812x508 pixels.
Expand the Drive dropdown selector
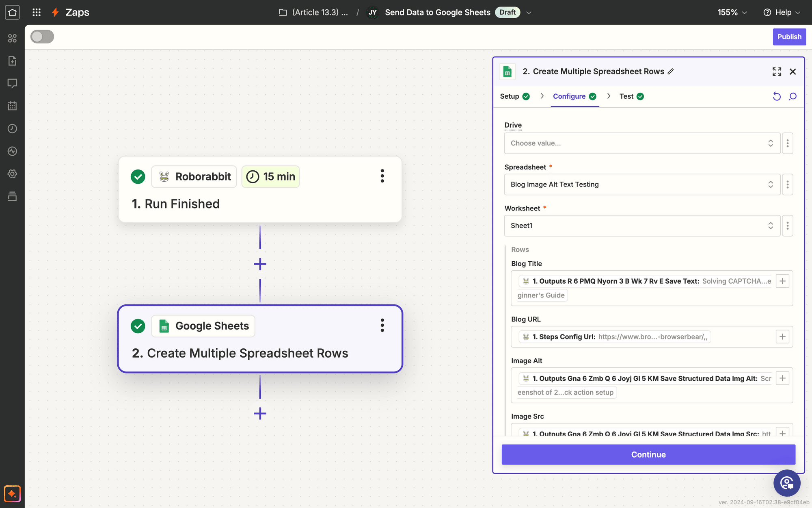click(642, 143)
